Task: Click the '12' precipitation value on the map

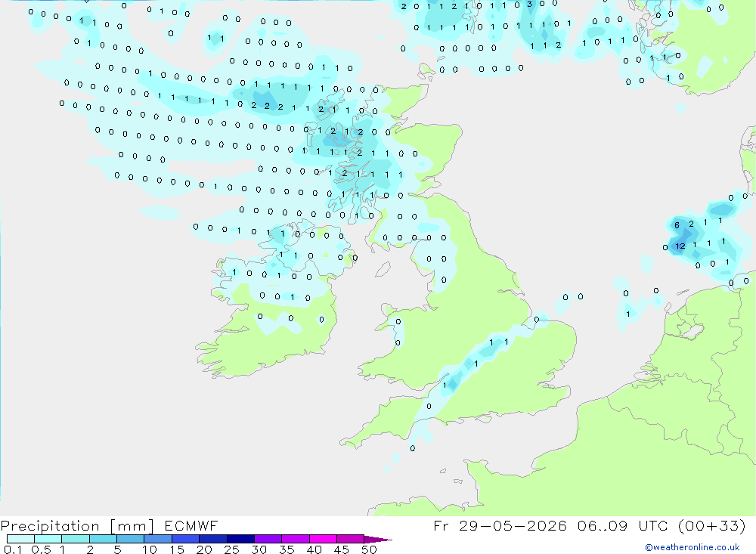Action: (680, 246)
